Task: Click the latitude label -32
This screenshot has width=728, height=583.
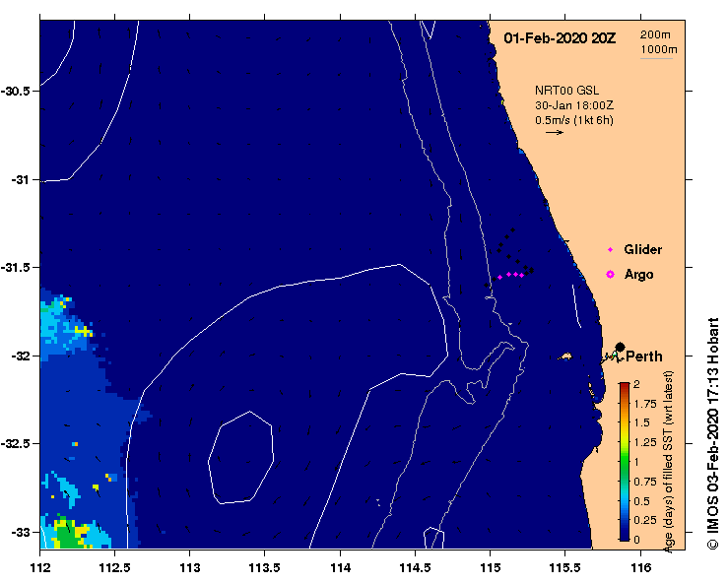Action: [20, 356]
